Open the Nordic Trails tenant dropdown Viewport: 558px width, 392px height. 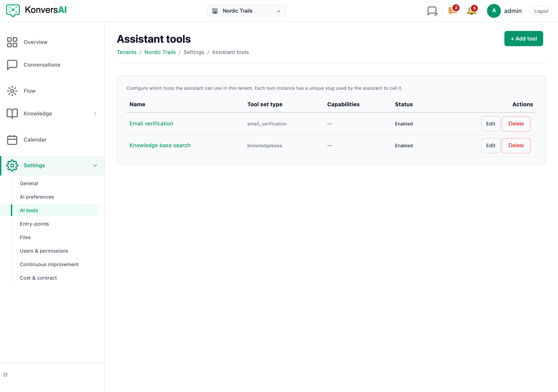click(246, 11)
